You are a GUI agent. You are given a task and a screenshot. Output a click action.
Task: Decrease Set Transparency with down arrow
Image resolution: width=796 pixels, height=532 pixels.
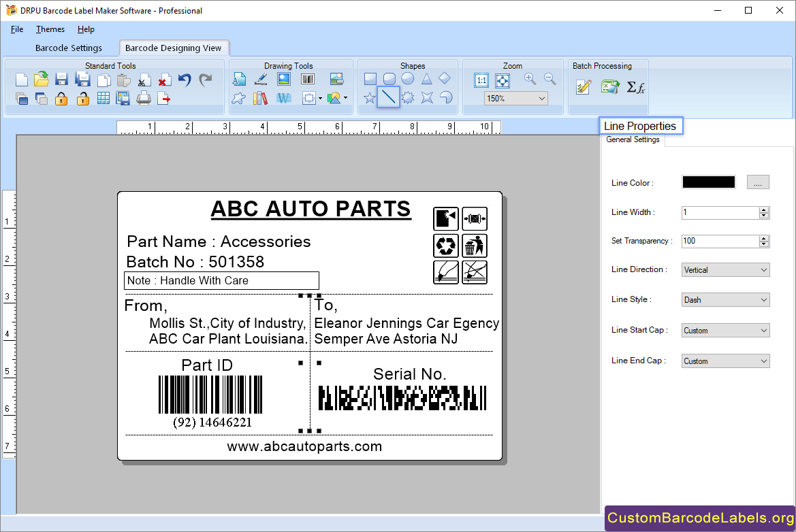(x=764, y=244)
